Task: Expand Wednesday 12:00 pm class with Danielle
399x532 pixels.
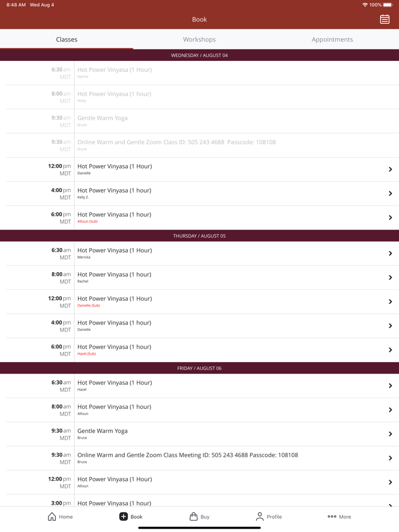Action: [390, 170]
